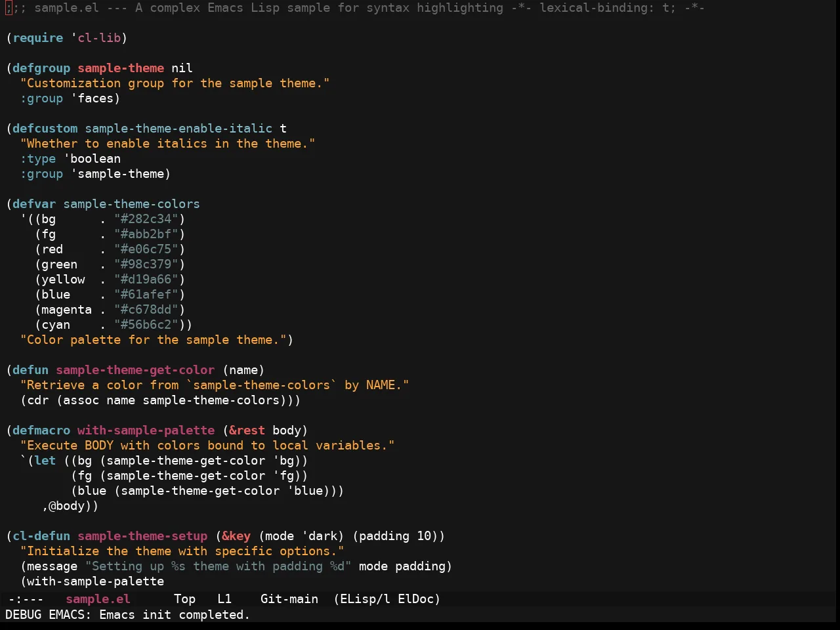Click the 'boolean symbol
The width and height of the screenshot is (840, 630).
pyautogui.click(x=92, y=159)
